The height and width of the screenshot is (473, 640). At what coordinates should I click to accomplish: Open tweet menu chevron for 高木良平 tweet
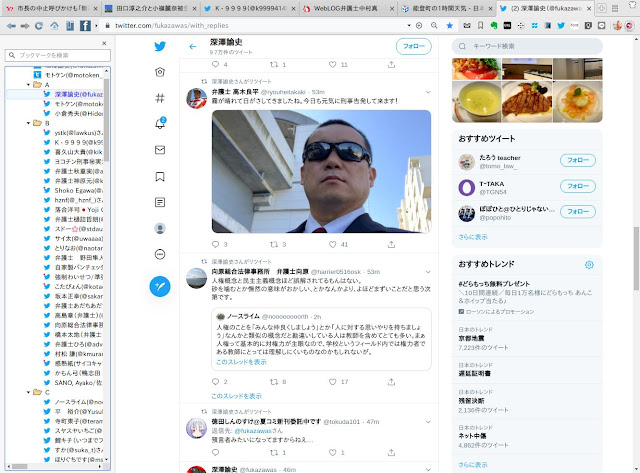pyautogui.click(x=428, y=92)
